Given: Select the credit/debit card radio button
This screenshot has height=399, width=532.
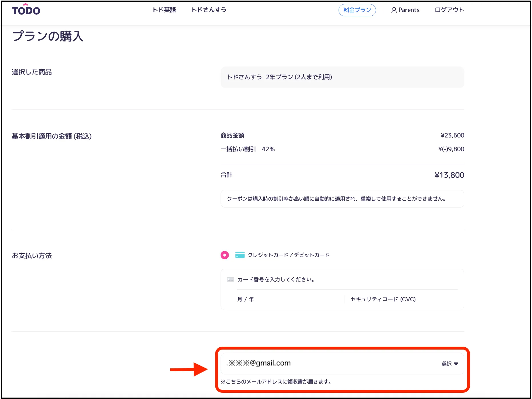Looking at the screenshot, I should [225, 255].
